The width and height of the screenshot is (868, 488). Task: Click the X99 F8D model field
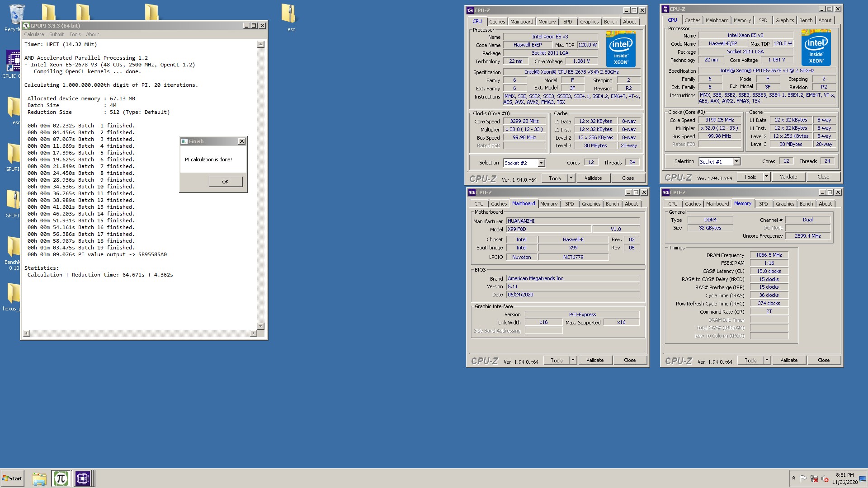pyautogui.click(x=548, y=229)
